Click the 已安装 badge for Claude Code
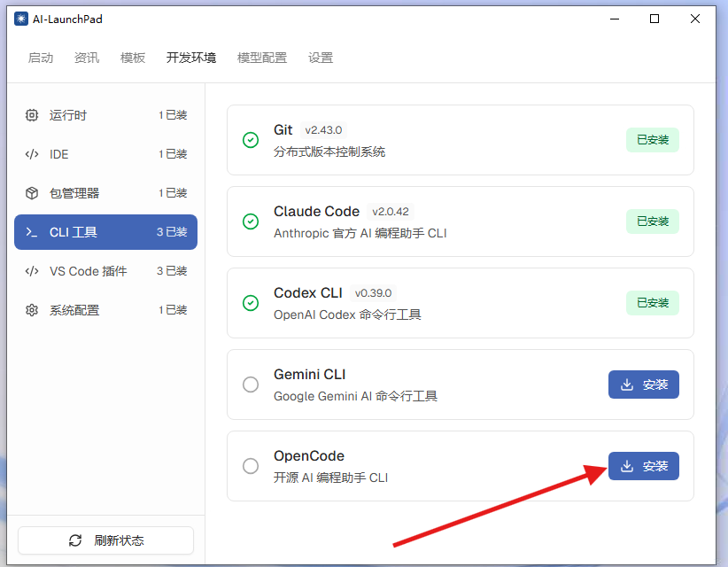The width and height of the screenshot is (728, 567). 653,221
